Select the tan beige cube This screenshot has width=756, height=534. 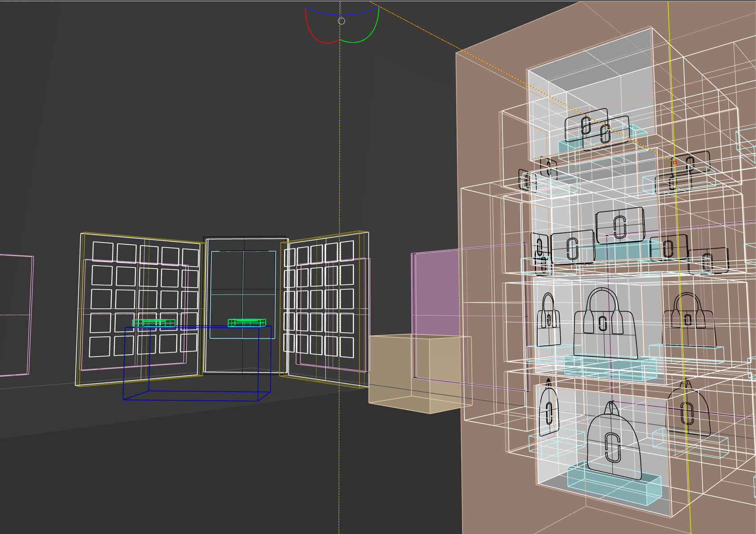(x=420, y=374)
